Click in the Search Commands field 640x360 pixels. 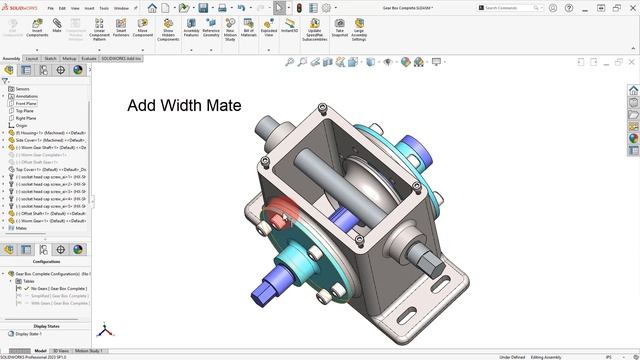(510, 8)
